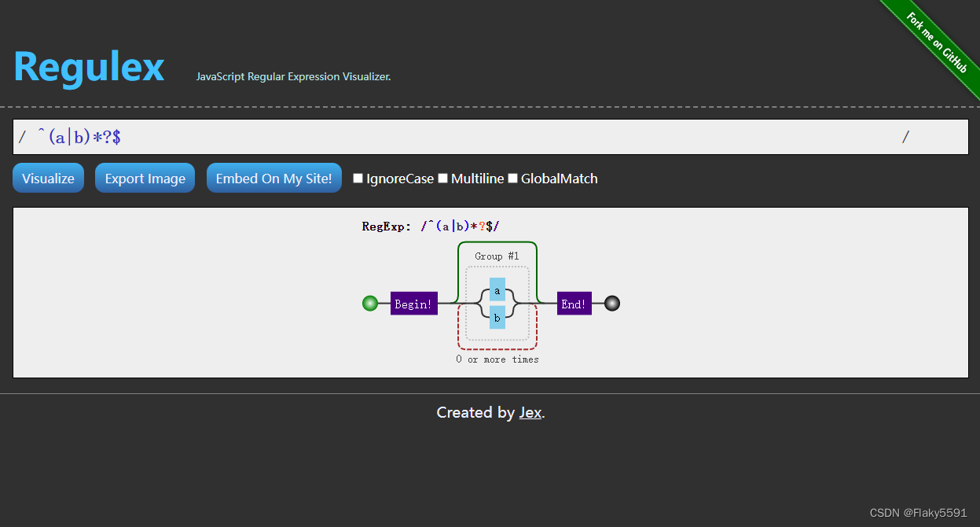Check the GlobalMatch option
980x527 pixels.
pos(513,178)
